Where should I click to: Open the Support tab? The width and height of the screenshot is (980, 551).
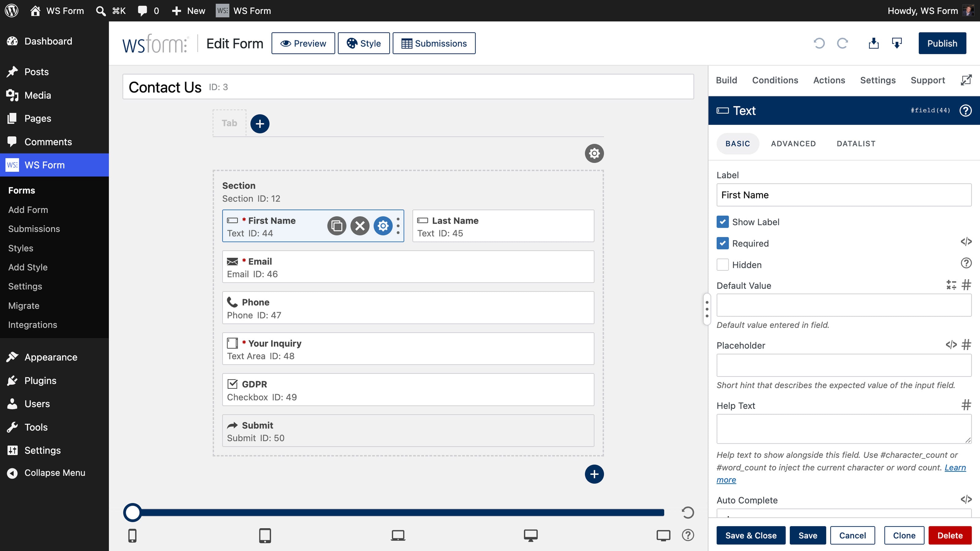coord(928,80)
